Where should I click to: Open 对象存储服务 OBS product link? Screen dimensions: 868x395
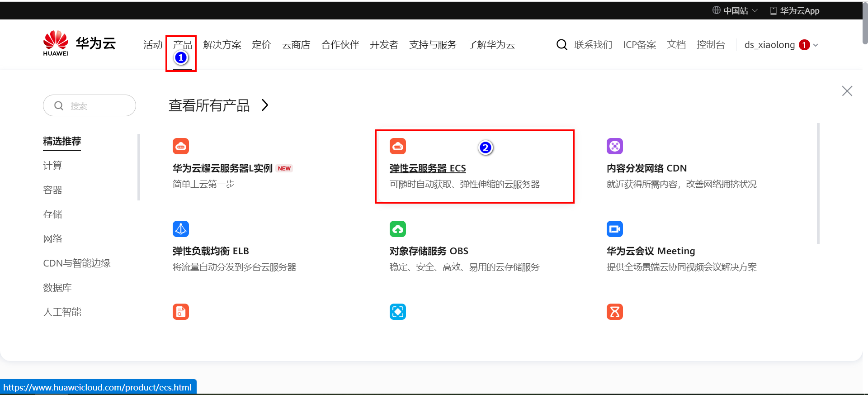coord(429,251)
